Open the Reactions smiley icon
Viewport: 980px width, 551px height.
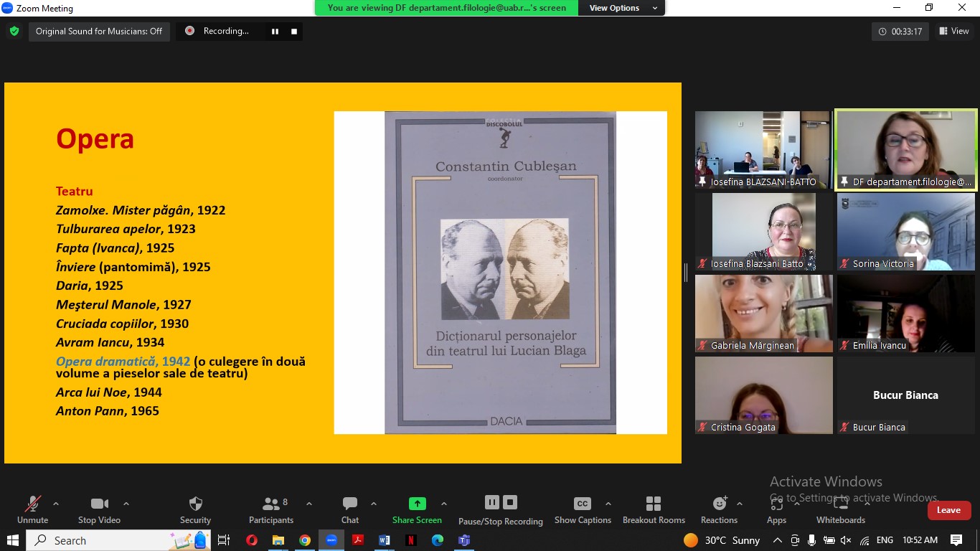(720, 504)
